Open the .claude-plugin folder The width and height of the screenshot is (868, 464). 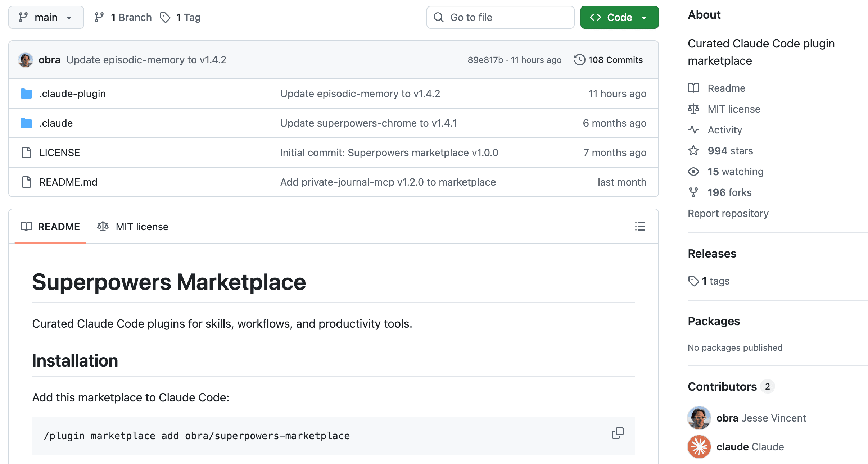72,94
